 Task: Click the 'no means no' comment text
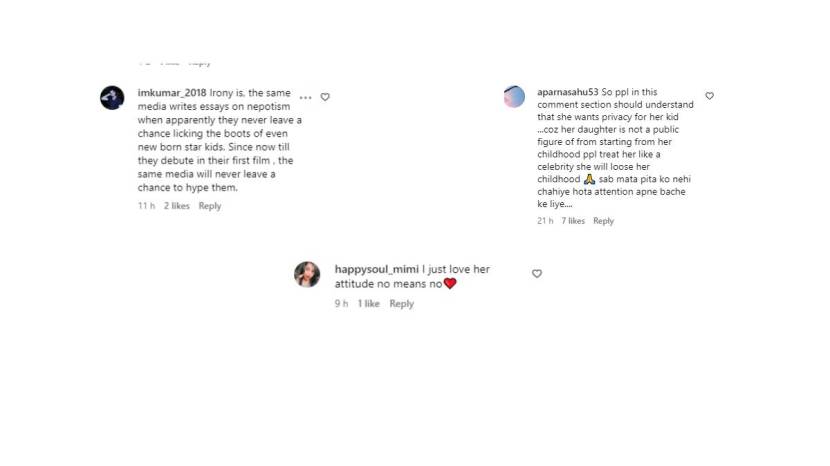[x=400, y=284]
